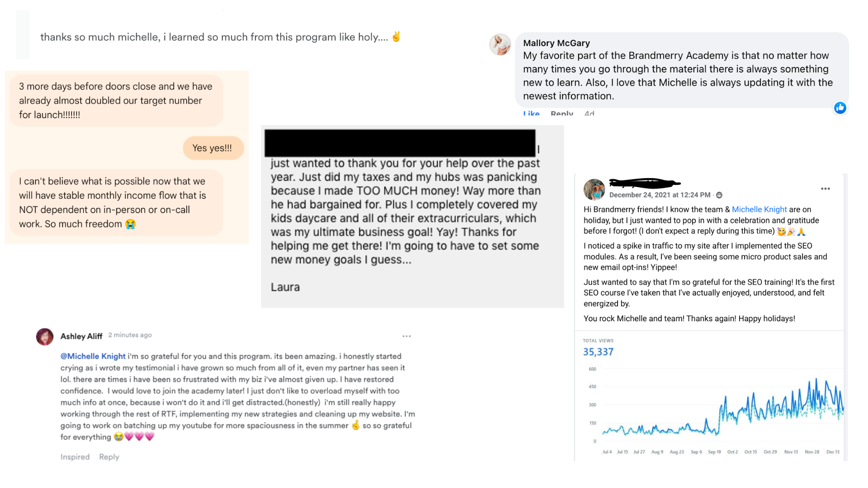Click the blue thumbs-up reaction icon
This screenshot has width=868, height=488.
coord(840,108)
